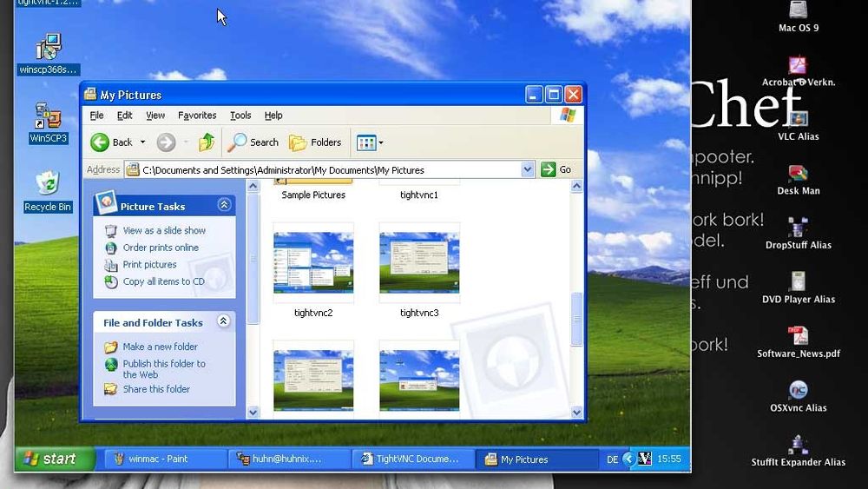868x489 pixels.
Task: Toggle the Folders pane button
Action: tap(315, 142)
